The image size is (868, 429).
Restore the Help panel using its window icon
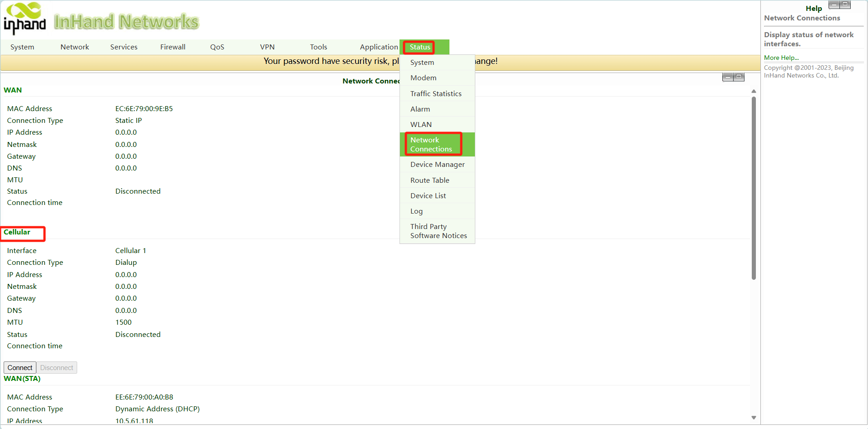(x=845, y=5)
